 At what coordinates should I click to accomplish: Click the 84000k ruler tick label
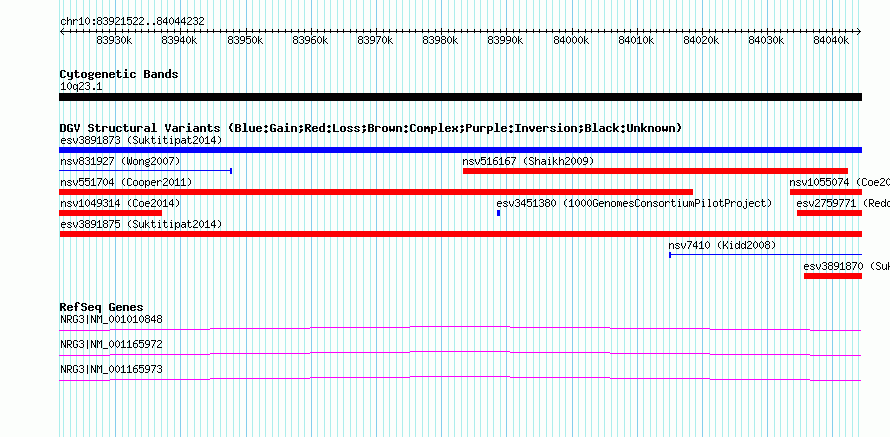[571, 40]
